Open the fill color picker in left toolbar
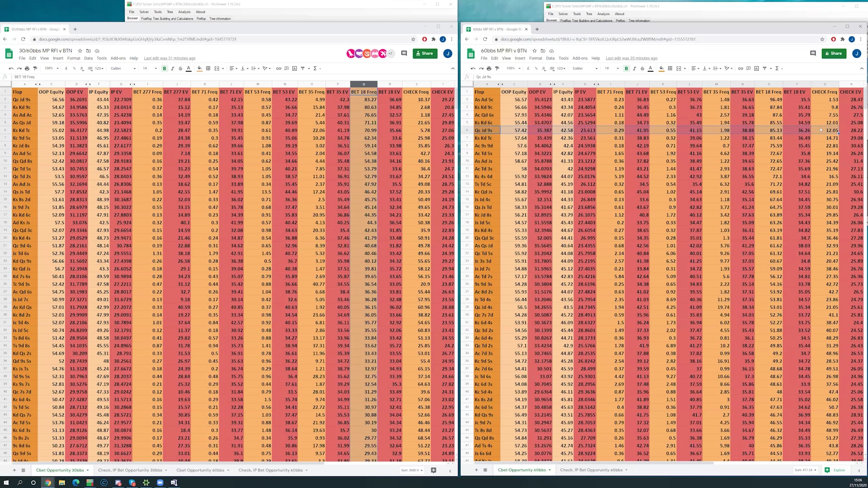Image resolution: width=868 pixels, height=488 pixels. pos(199,69)
